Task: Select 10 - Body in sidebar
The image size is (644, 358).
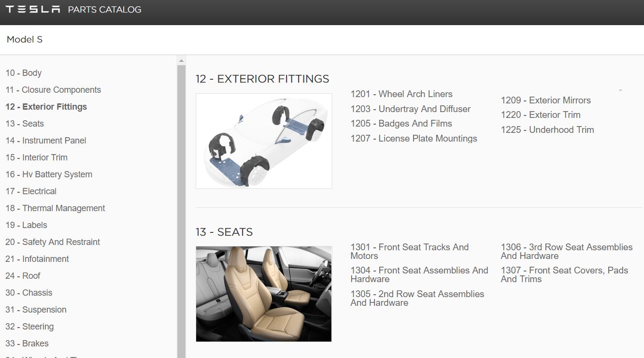Action: (x=24, y=73)
